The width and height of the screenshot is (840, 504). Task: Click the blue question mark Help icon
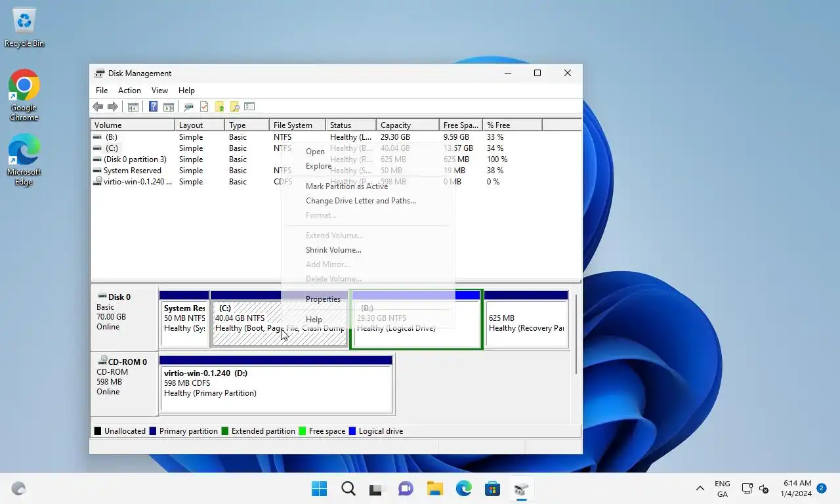(x=154, y=107)
